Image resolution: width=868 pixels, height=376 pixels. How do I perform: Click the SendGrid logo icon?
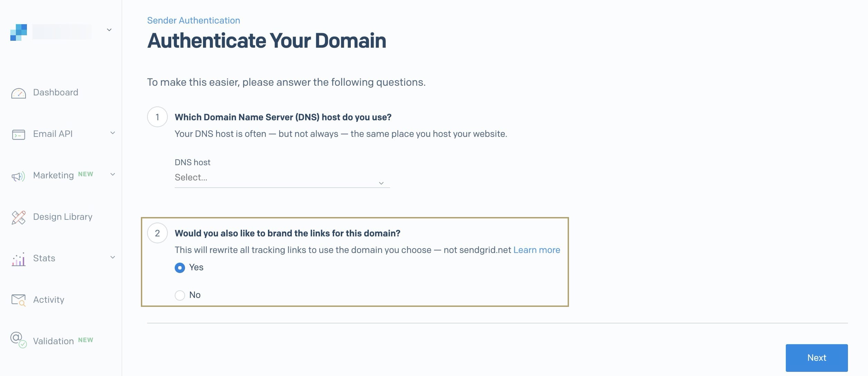coord(19,32)
